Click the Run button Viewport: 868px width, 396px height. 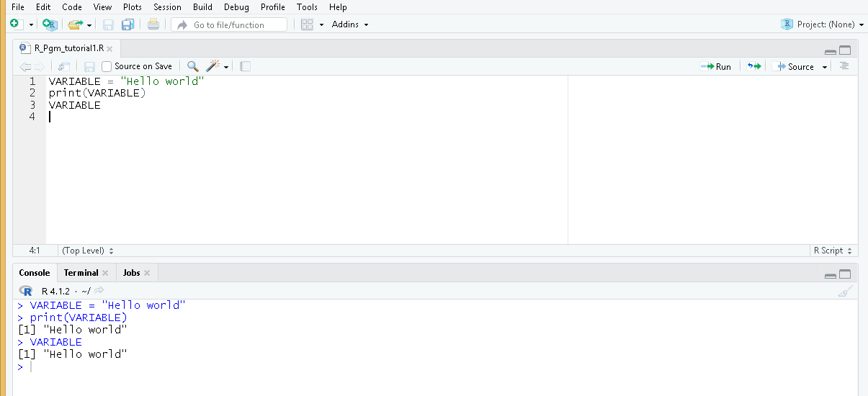click(x=716, y=66)
